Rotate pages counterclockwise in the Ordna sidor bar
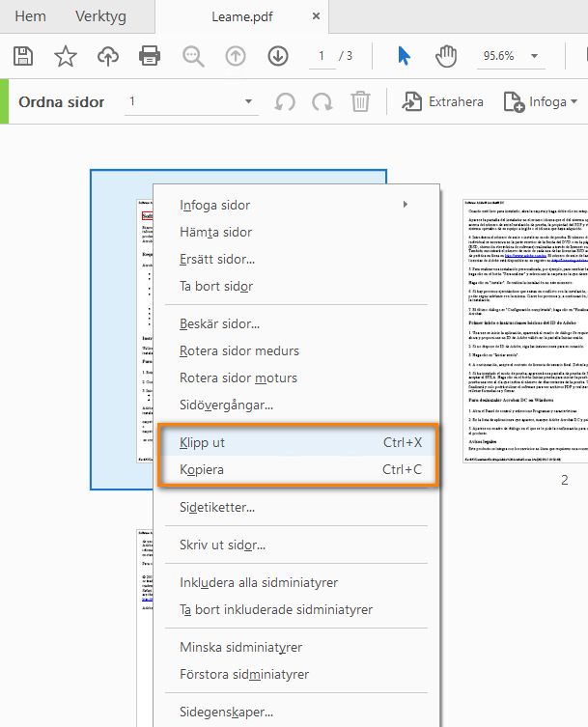588x727 pixels. (x=285, y=102)
